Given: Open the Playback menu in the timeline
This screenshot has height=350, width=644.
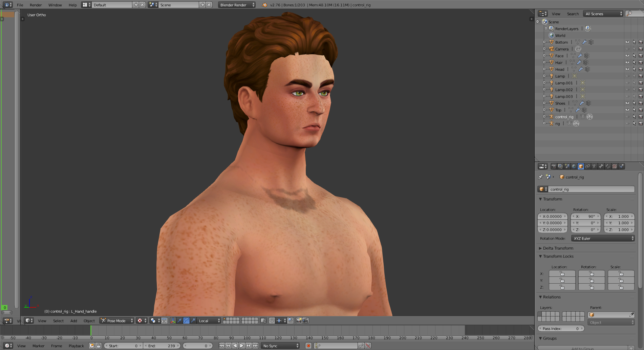Looking at the screenshot, I should [76, 346].
